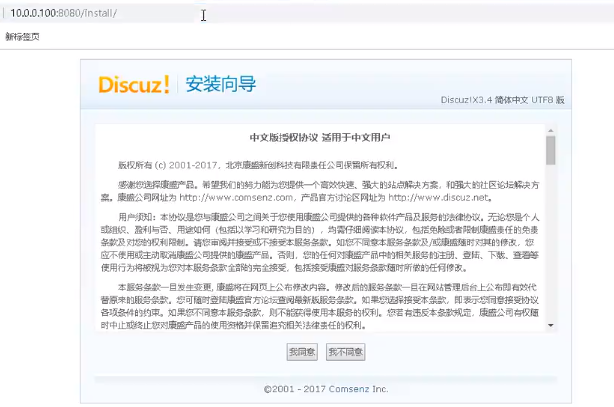The image size is (614, 407).
Task: Click the ©2001 - 2017 Comsenz Inc. footer
Action: point(326,389)
